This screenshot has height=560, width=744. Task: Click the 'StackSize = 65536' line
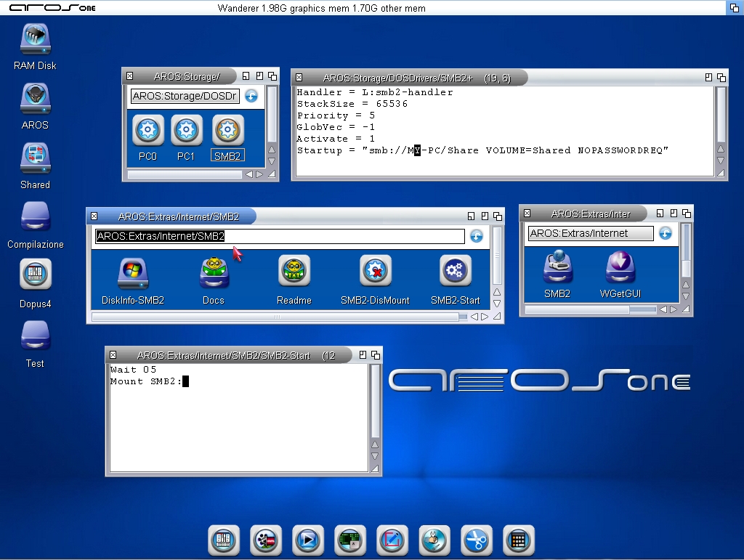point(352,104)
